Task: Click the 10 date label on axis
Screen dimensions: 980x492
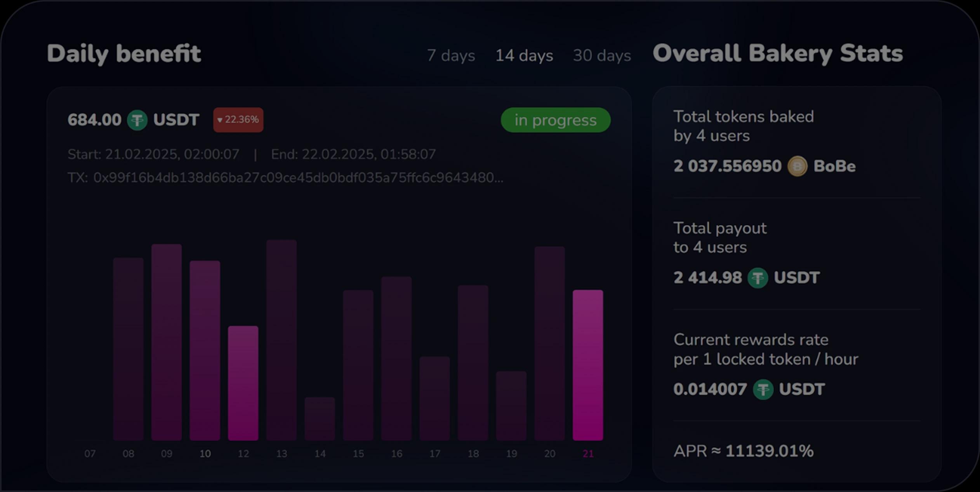Action: click(x=205, y=454)
